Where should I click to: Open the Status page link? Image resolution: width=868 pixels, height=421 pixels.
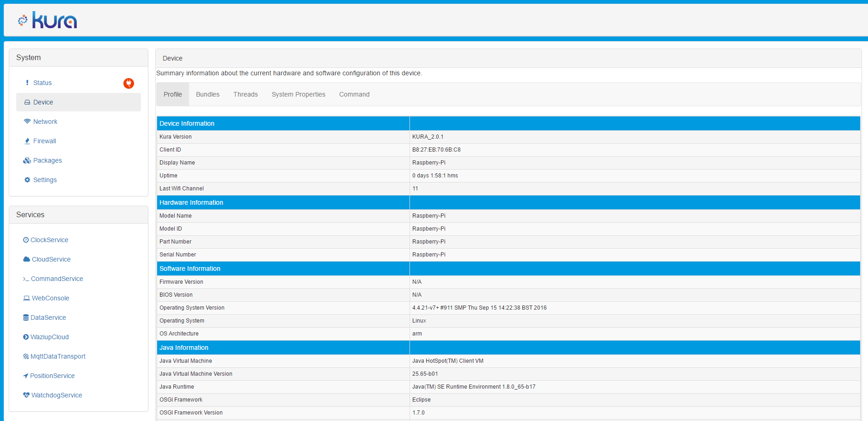point(43,83)
